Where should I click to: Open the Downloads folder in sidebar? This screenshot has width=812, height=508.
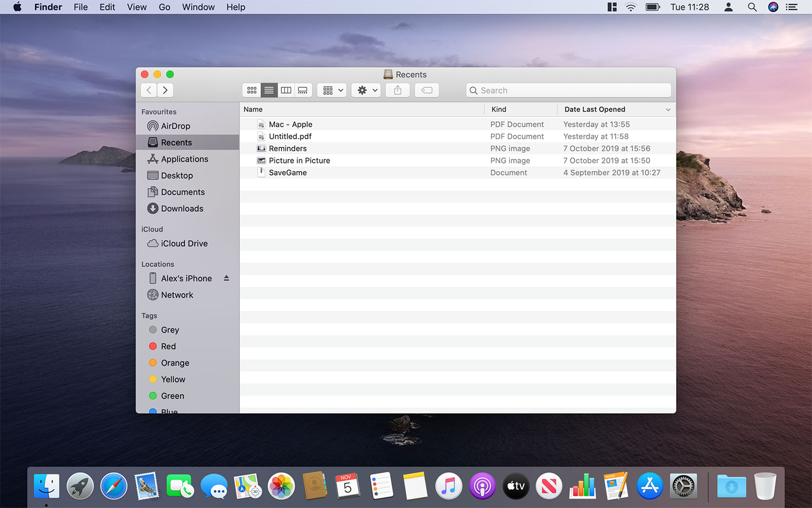point(181,209)
